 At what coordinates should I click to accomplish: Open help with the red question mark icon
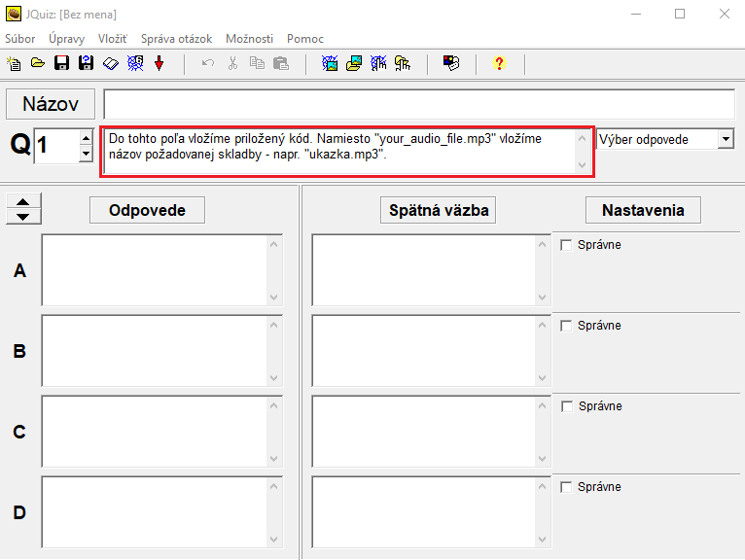499,64
